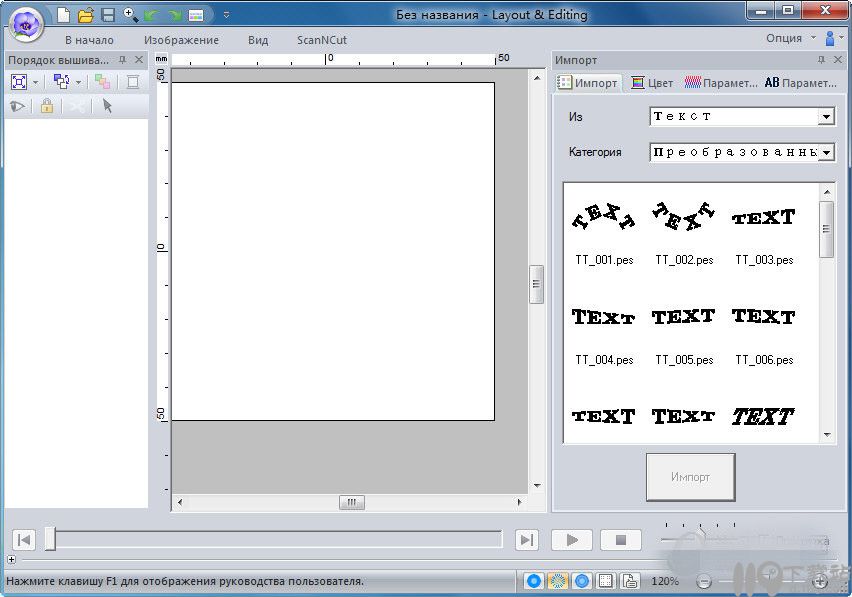Open the dropdown arrow beside zoom to fit
The height and width of the screenshot is (597, 852).
point(35,83)
